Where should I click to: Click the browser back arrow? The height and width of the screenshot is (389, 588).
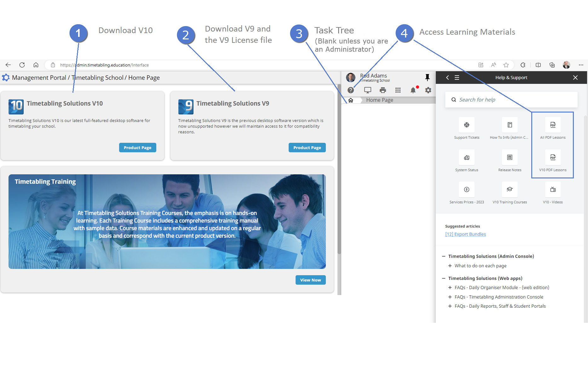8,65
